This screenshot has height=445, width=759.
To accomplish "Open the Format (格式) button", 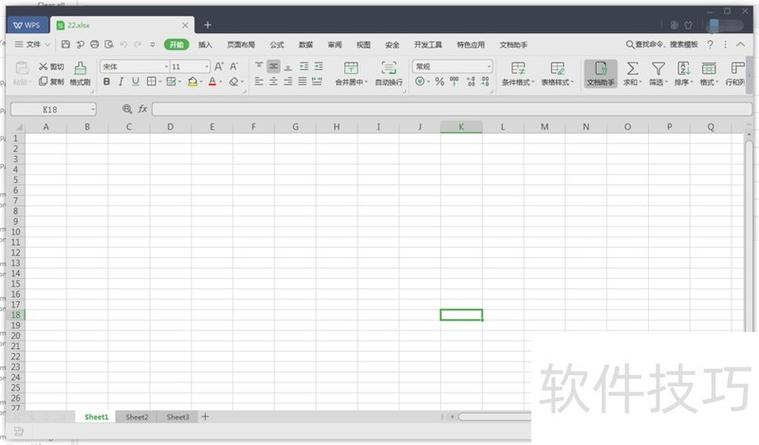I will coord(709,74).
